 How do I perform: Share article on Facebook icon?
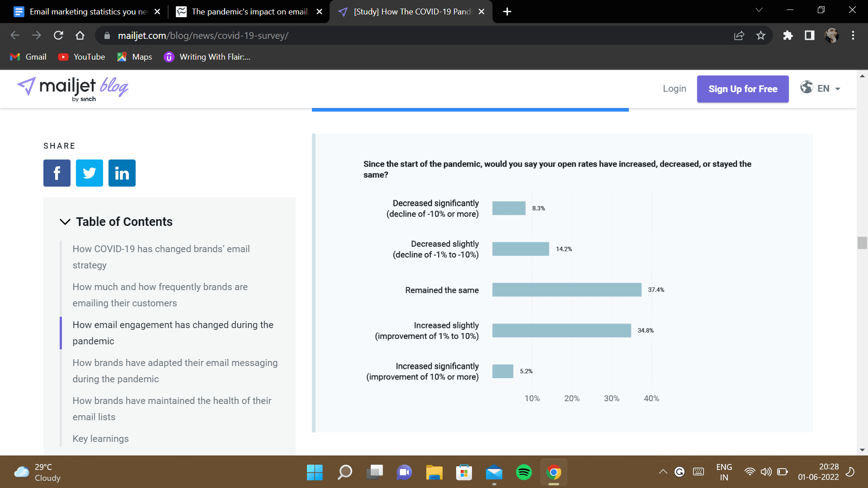pyautogui.click(x=57, y=173)
